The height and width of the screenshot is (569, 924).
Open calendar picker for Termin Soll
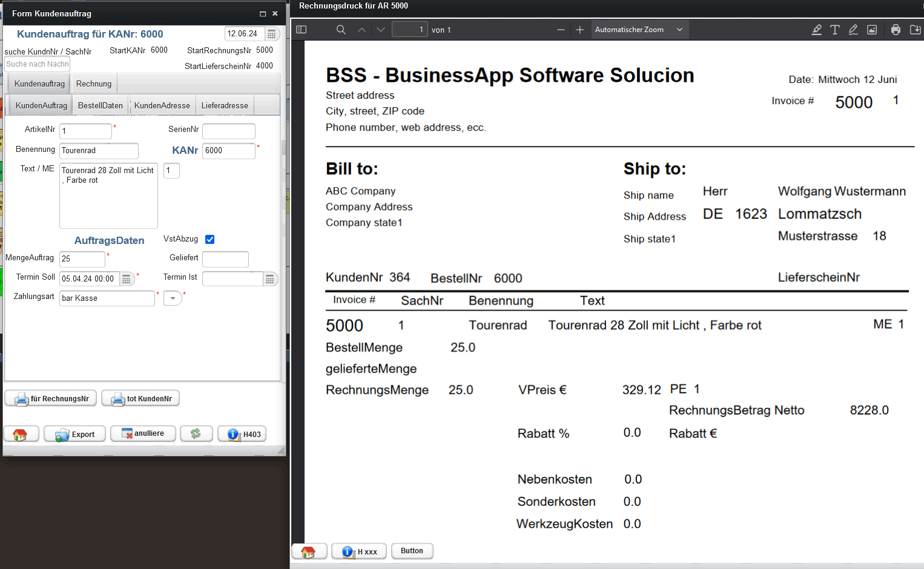point(127,279)
